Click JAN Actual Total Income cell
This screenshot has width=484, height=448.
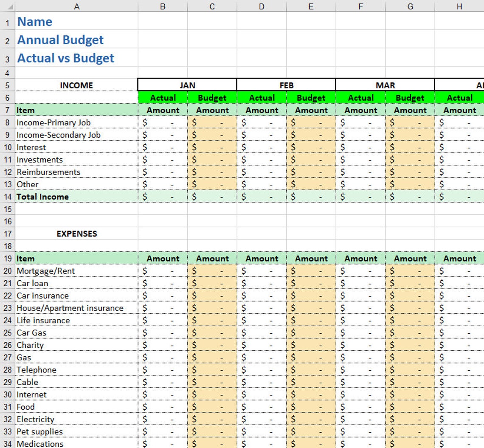[x=163, y=196]
